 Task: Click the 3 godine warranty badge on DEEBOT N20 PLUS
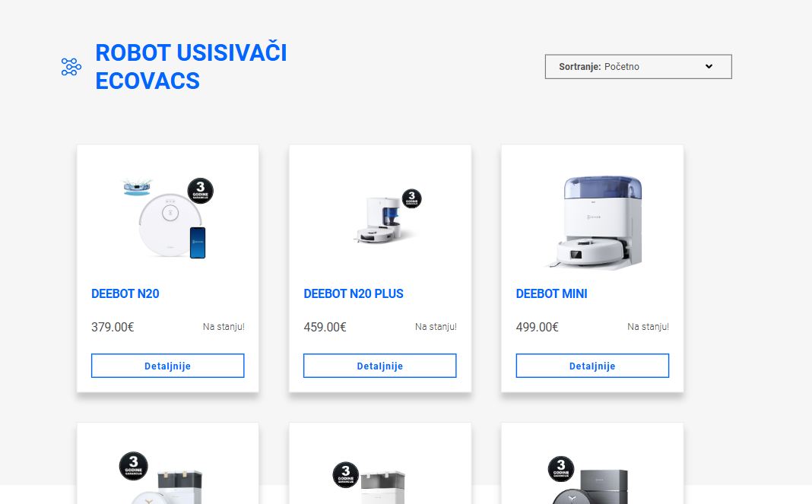[411, 198]
